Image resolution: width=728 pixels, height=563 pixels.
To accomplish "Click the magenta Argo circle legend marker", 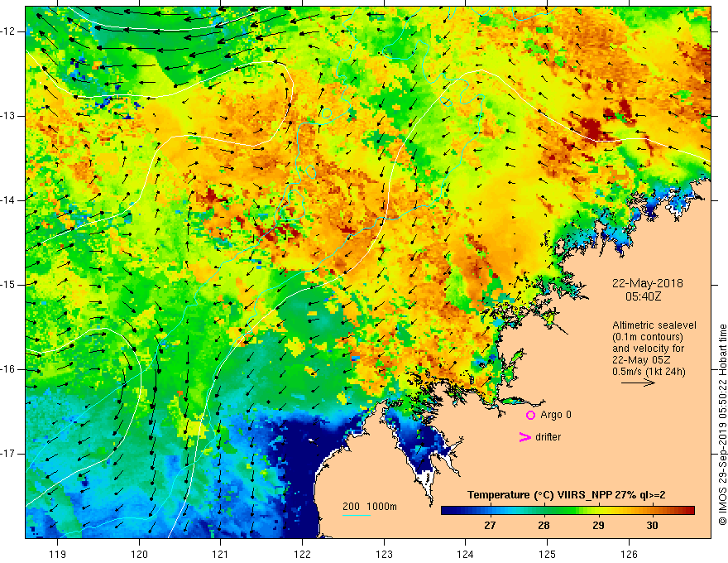I will coord(530,416).
